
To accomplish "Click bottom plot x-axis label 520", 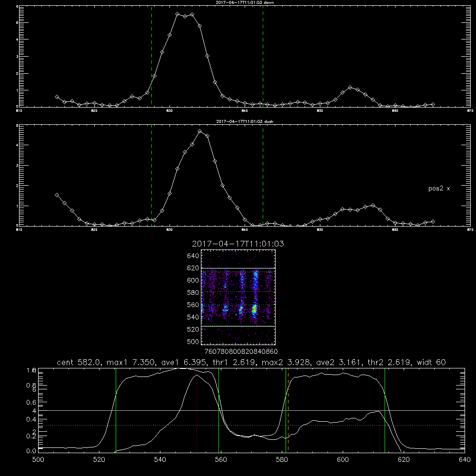I will tap(99, 460).
